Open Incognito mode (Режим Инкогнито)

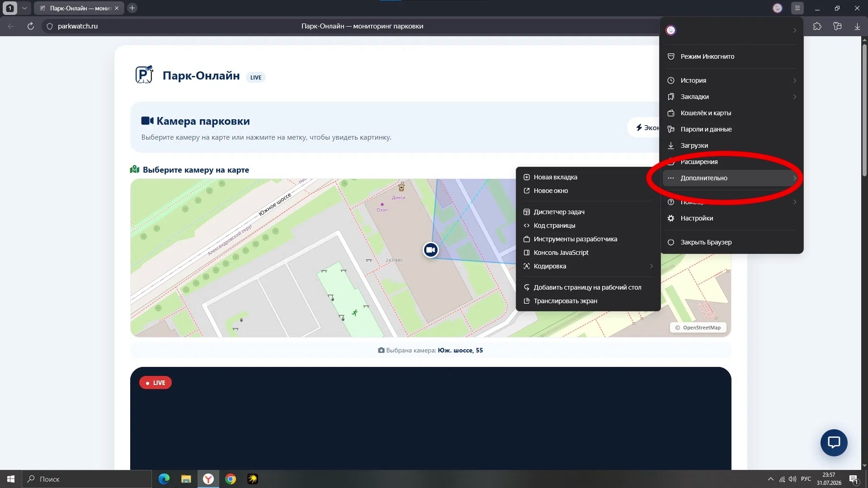click(731, 56)
